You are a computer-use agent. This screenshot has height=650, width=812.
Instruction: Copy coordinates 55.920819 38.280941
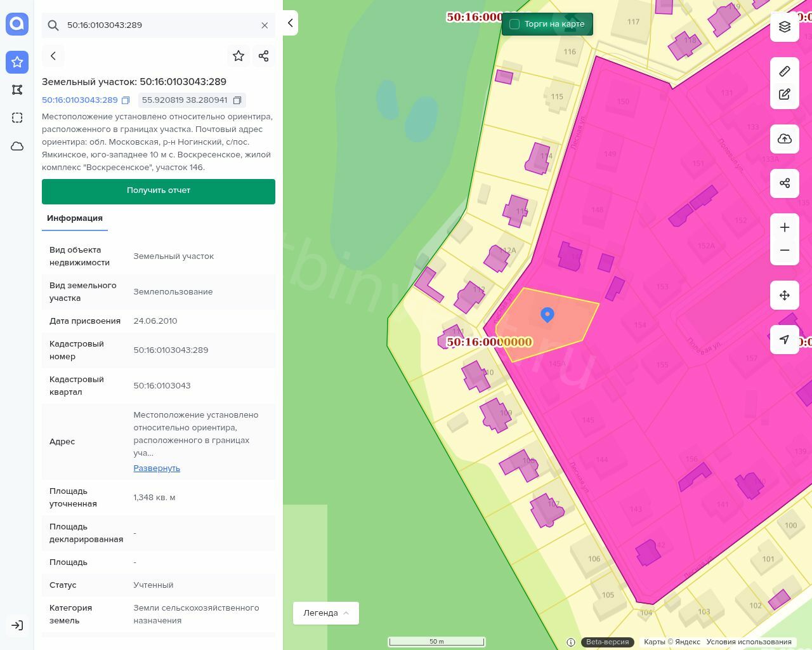(x=237, y=100)
